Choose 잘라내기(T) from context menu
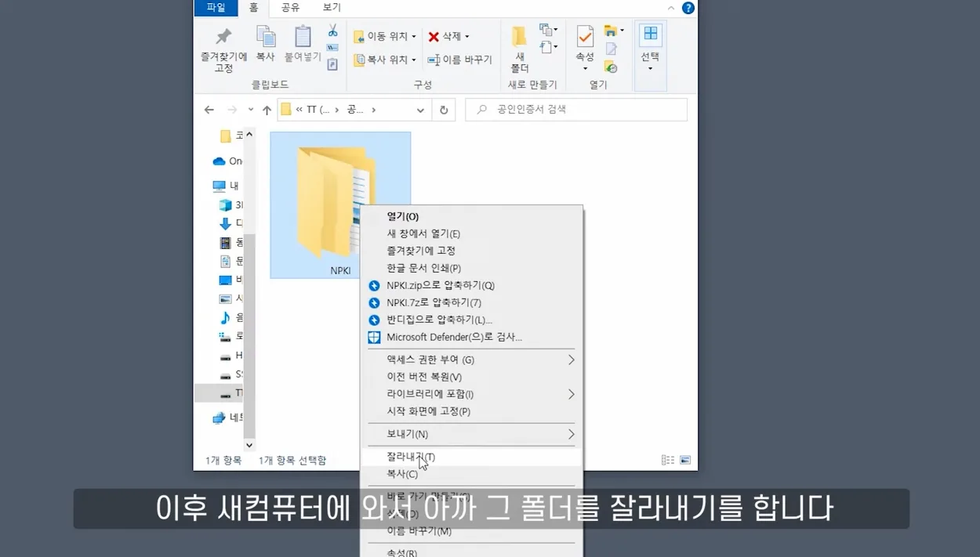This screenshot has width=980, height=557. (x=471, y=457)
